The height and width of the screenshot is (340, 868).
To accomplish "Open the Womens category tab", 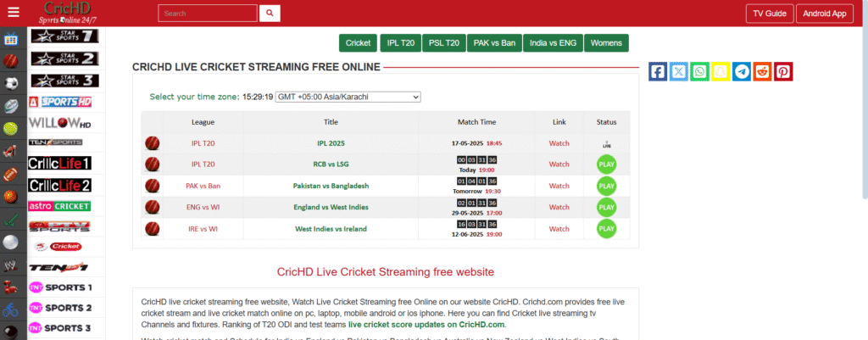I will 606,43.
